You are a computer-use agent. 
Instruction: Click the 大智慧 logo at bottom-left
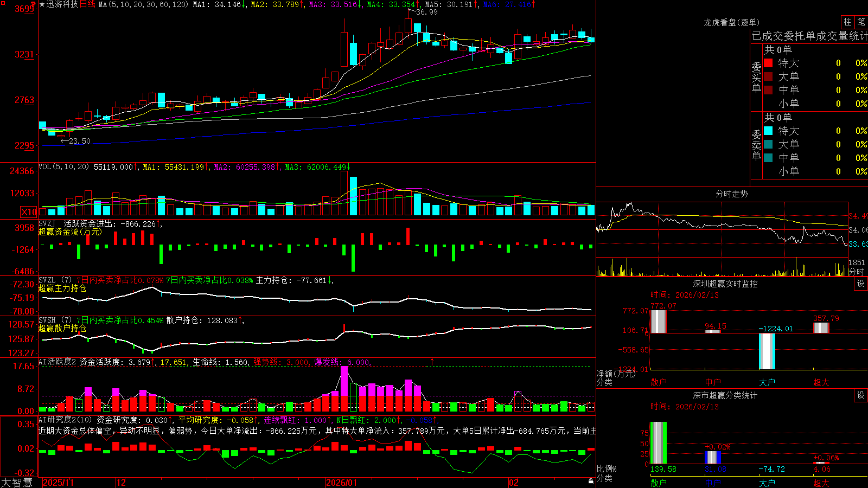[x=17, y=483]
